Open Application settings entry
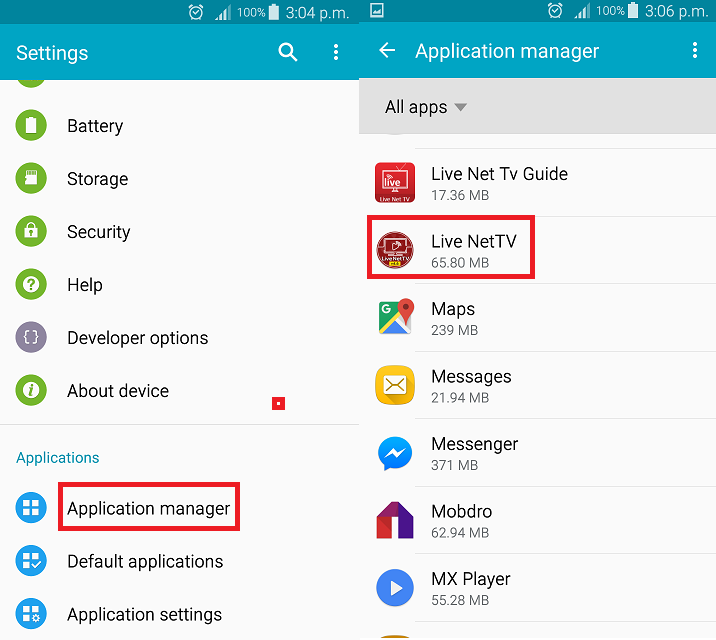The height and width of the screenshot is (640, 716). [x=179, y=614]
